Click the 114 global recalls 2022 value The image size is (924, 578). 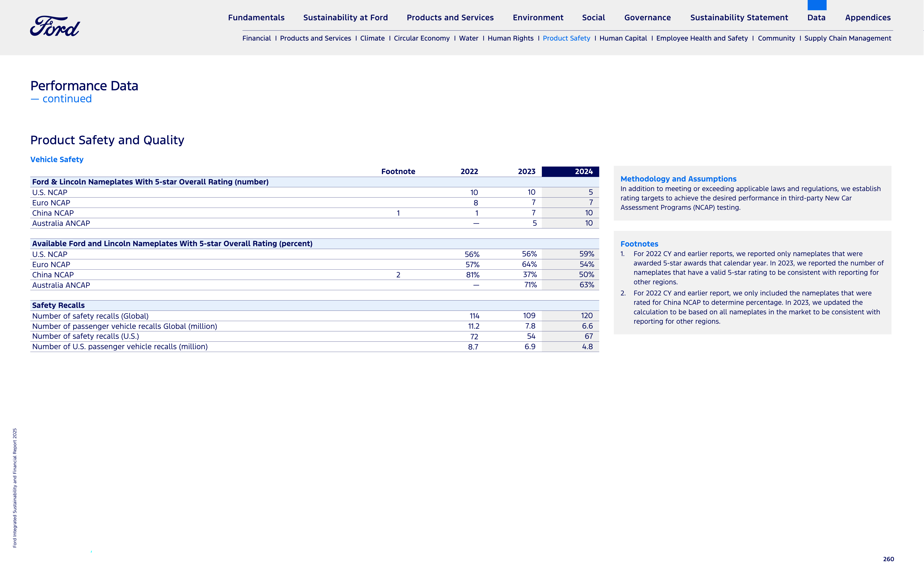coord(474,316)
